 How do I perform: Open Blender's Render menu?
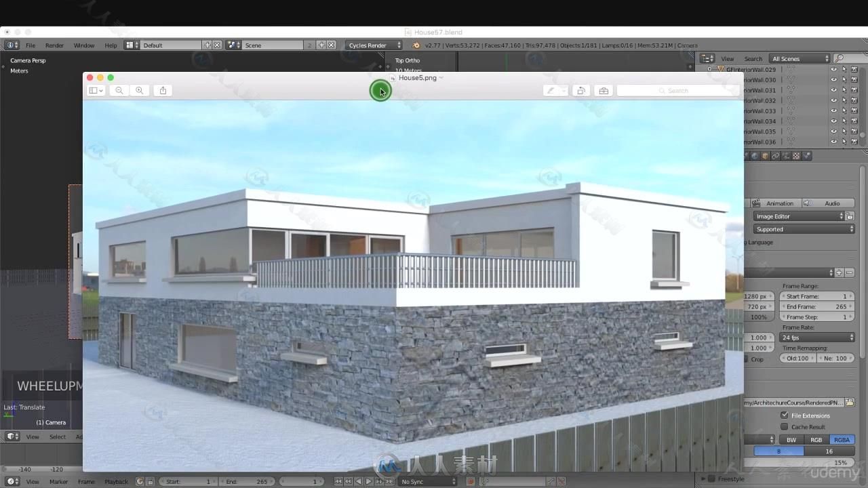coord(54,45)
